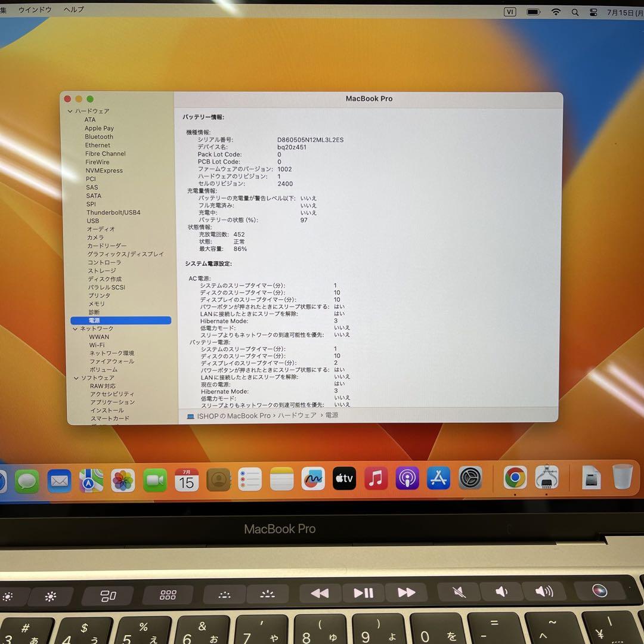Open Maps from the Dock
The image size is (644, 644).
coord(91,480)
